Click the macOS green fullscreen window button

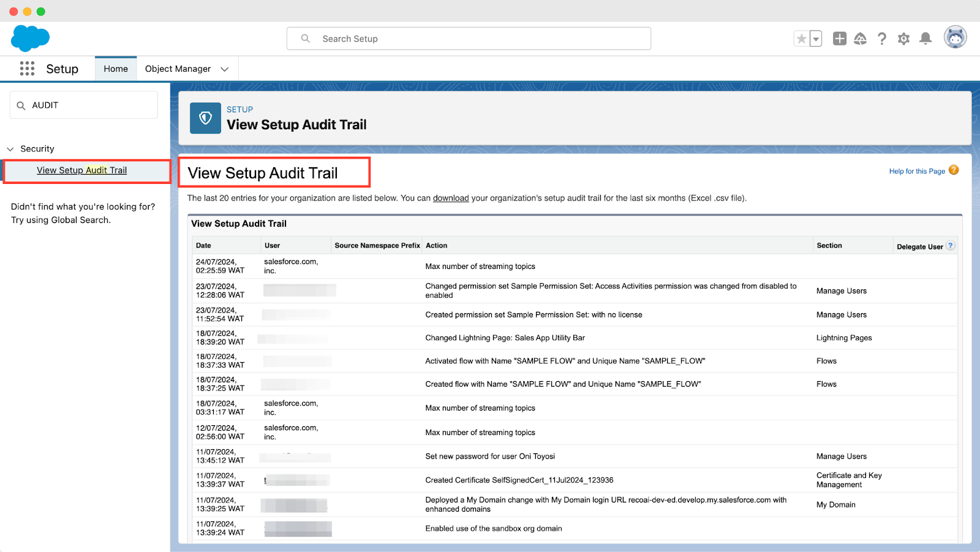pos(40,11)
